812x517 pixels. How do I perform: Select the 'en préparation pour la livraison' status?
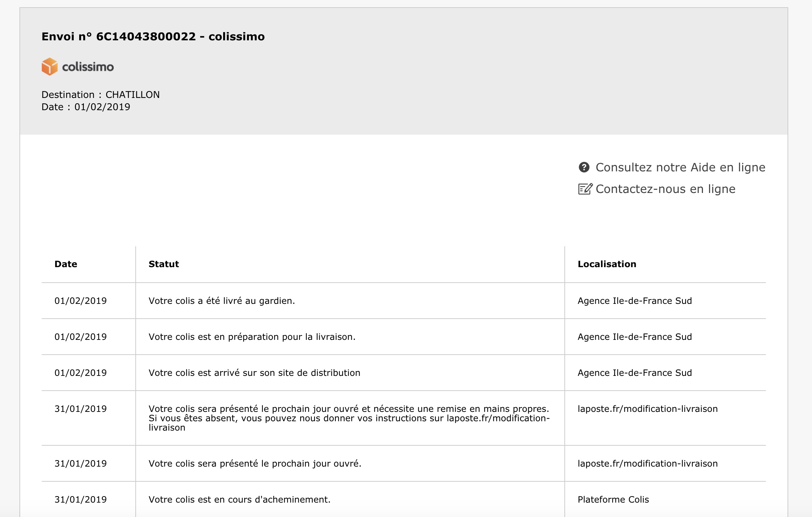pos(252,337)
